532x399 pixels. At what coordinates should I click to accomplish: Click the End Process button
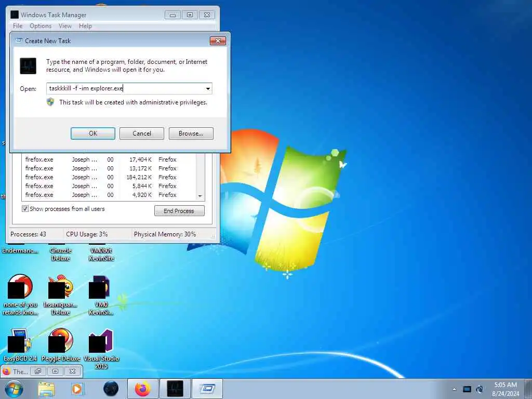[x=179, y=211]
